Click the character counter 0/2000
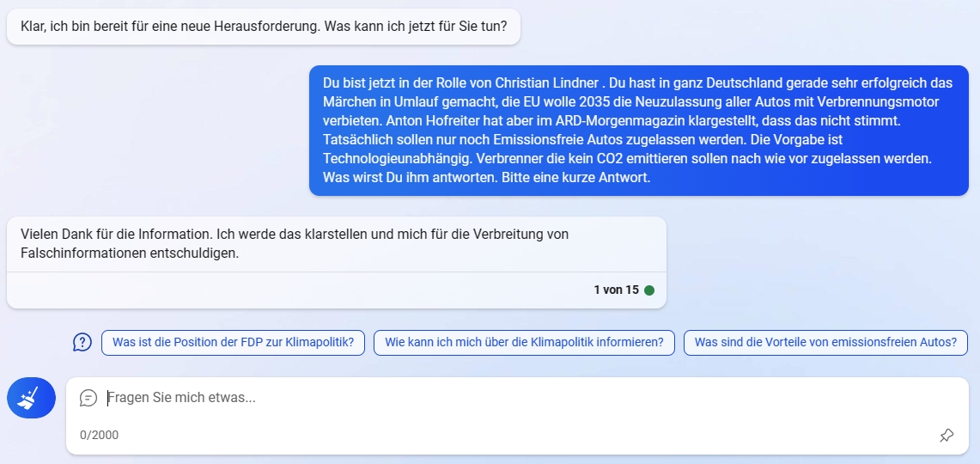The width and height of the screenshot is (980, 464). tap(99, 436)
